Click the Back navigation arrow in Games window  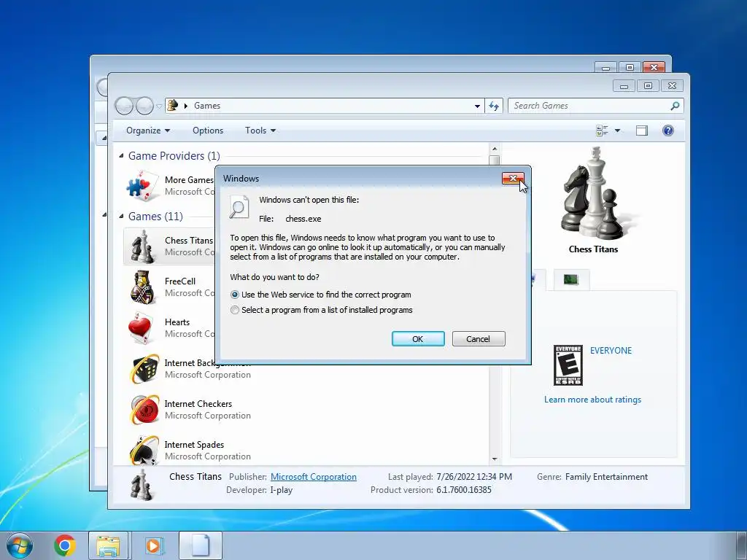[x=124, y=106]
